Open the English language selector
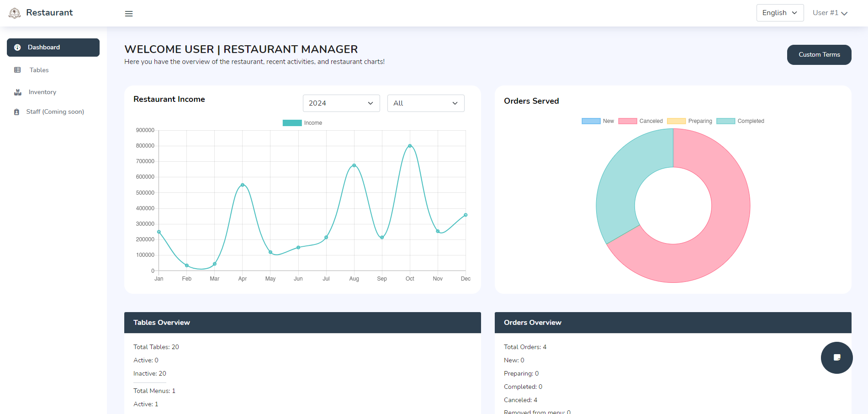 779,13
